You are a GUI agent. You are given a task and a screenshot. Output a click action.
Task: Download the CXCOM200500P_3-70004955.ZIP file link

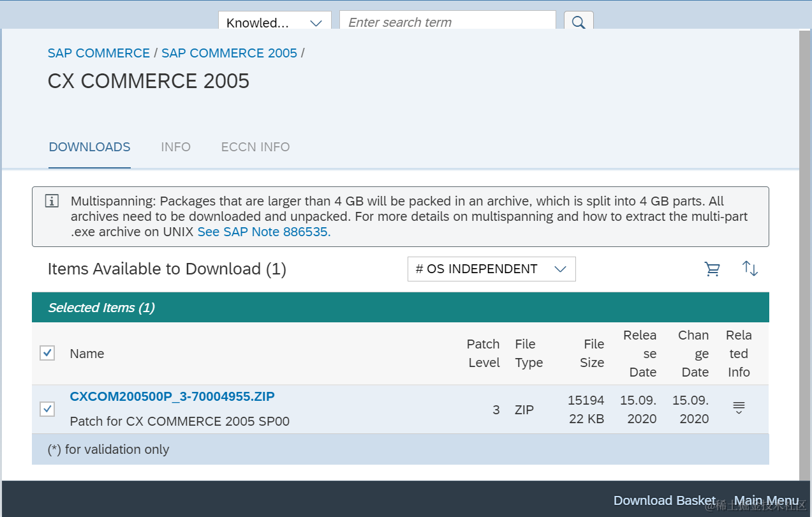172,396
